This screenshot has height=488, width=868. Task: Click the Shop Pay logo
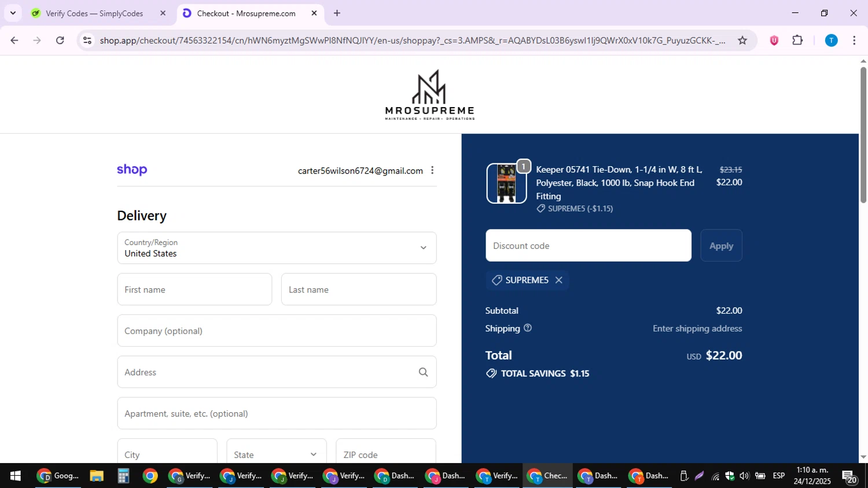pyautogui.click(x=132, y=170)
